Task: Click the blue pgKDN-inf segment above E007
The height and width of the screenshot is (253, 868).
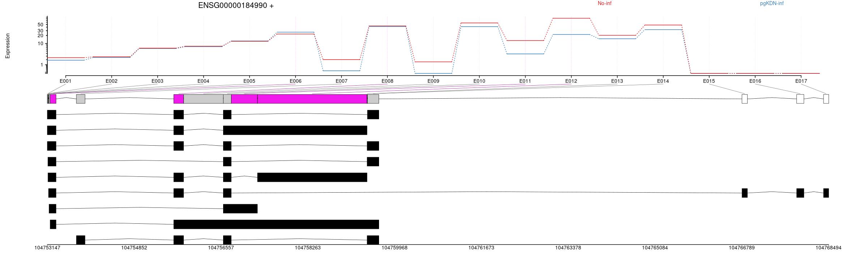Action: (341, 71)
